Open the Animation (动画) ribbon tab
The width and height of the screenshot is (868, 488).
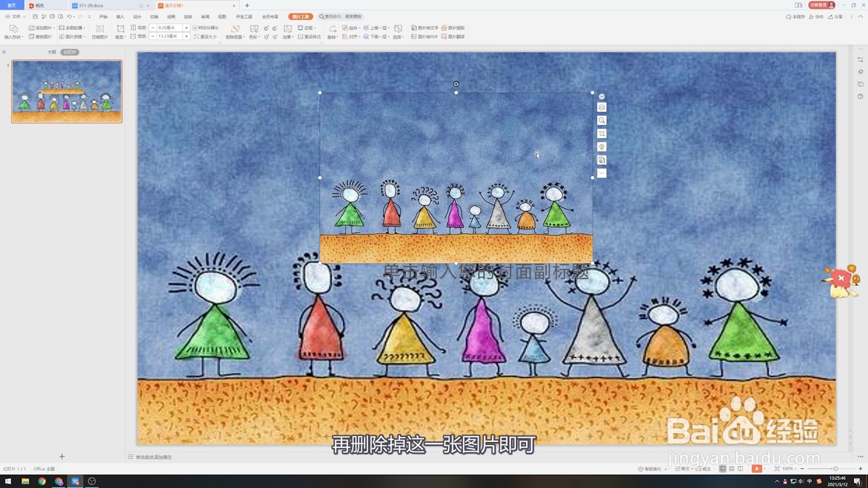pyautogui.click(x=171, y=17)
